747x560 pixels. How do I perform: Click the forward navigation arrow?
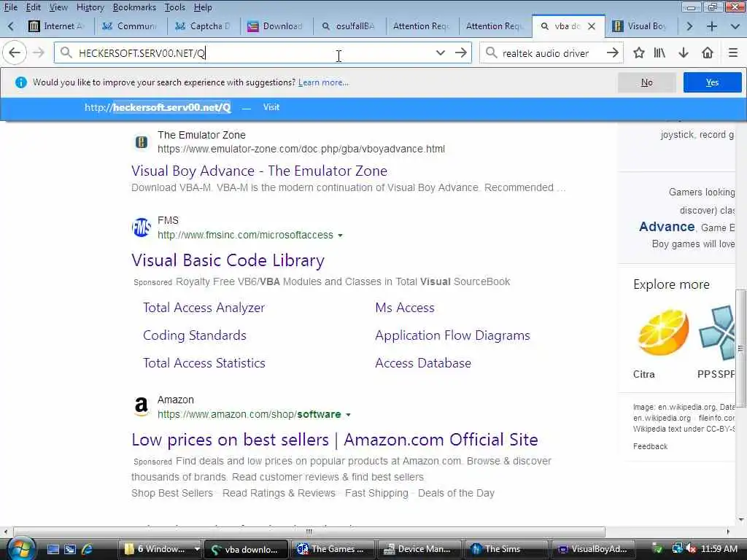39,52
